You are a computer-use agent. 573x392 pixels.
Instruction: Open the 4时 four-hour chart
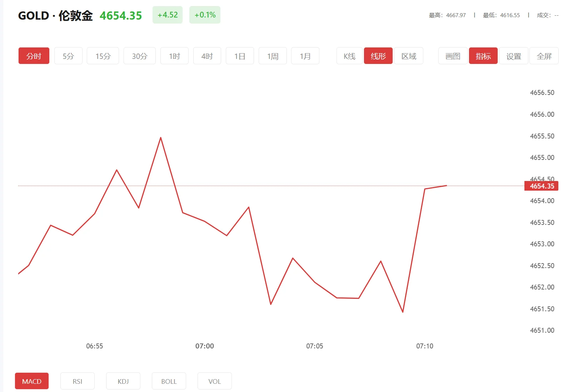[x=207, y=56]
